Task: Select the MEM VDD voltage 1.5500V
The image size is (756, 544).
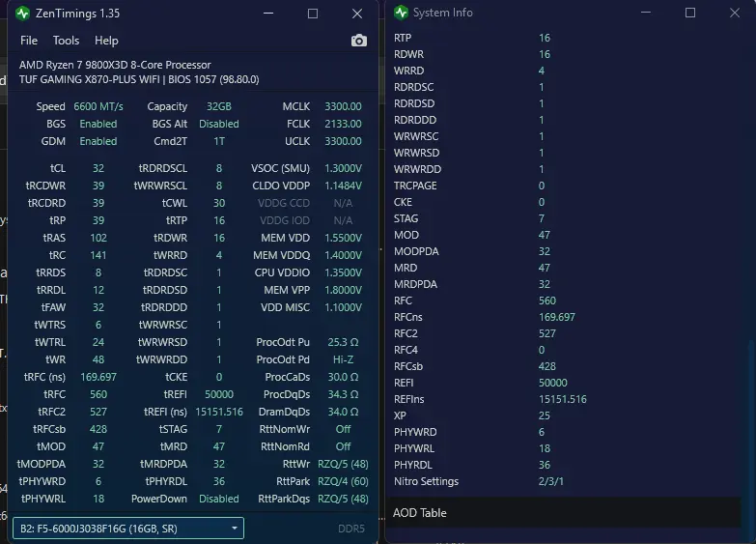Action: (x=343, y=238)
